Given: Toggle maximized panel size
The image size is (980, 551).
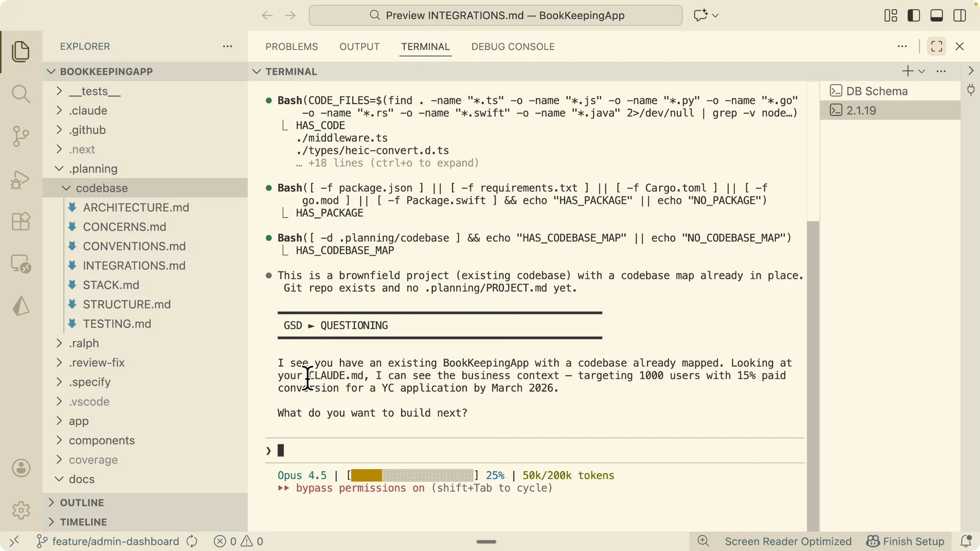Looking at the screenshot, I should [937, 46].
